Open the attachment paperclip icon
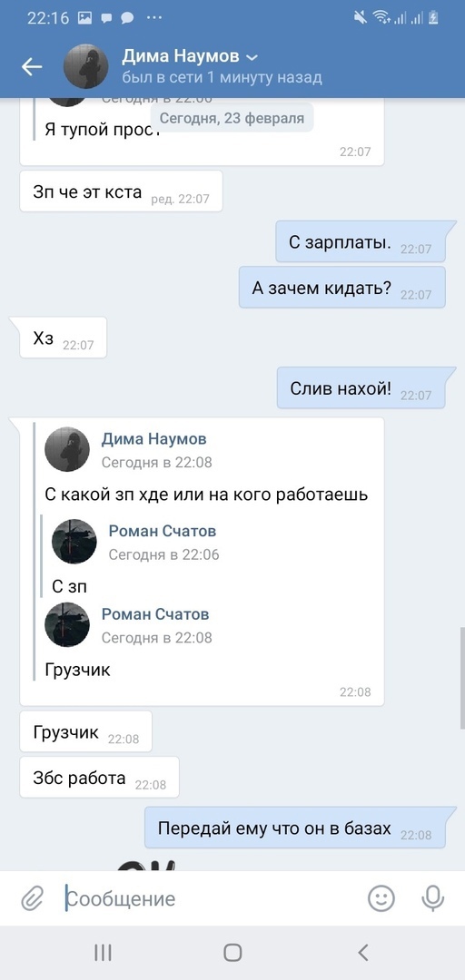The width and height of the screenshot is (465, 980). pos(30,898)
